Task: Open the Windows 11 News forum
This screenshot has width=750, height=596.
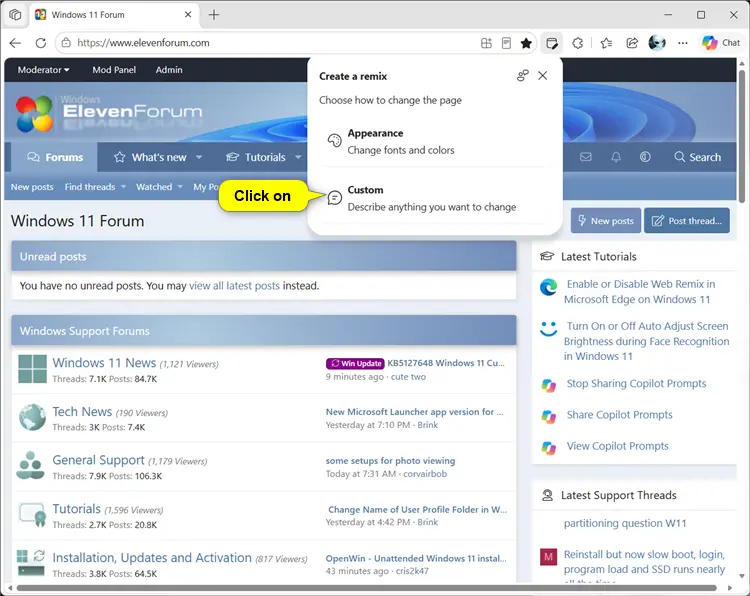Action: point(104,363)
